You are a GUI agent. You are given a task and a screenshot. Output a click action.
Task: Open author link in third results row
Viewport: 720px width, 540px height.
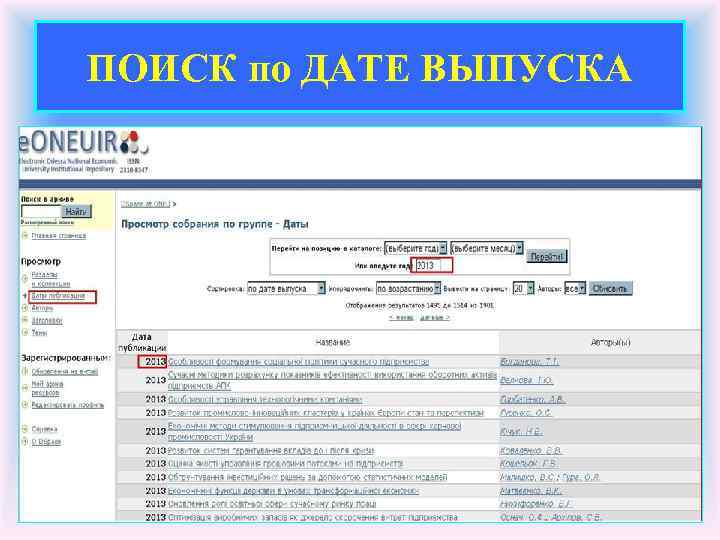click(533, 399)
